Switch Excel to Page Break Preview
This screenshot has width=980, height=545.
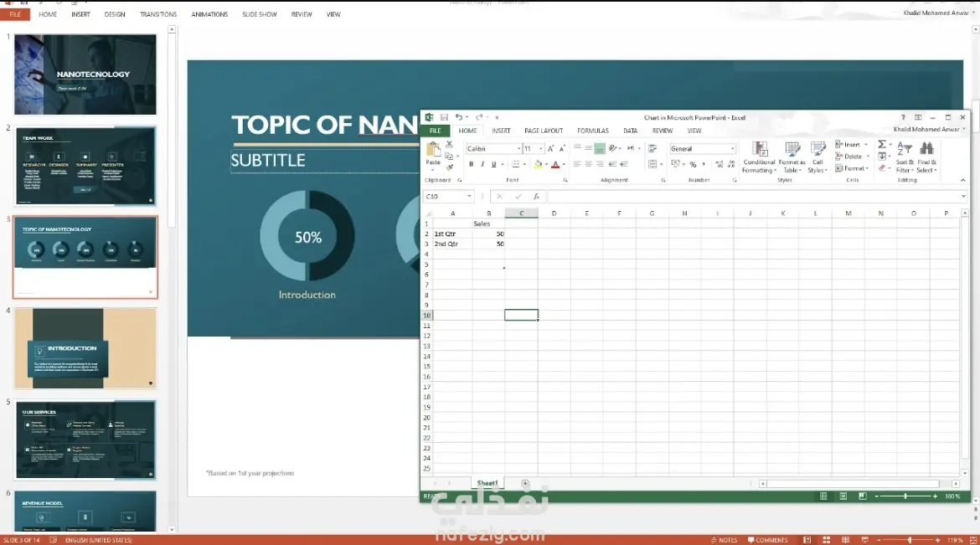coord(863,496)
